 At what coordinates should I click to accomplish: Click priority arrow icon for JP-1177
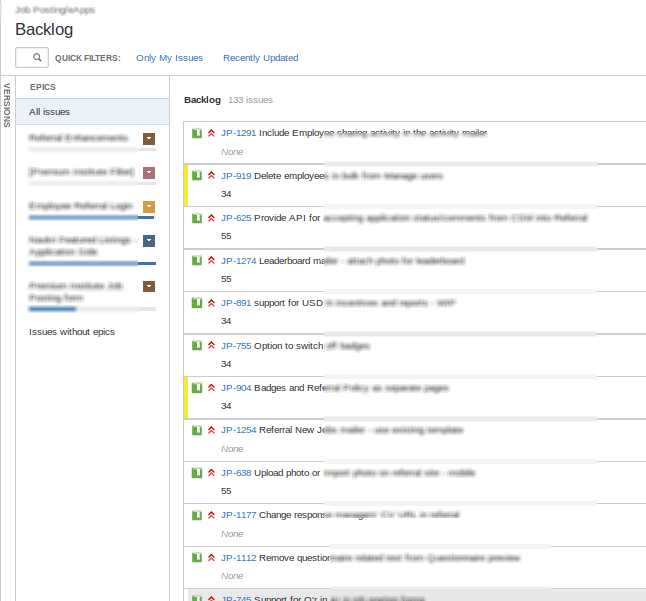coord(211,515)
